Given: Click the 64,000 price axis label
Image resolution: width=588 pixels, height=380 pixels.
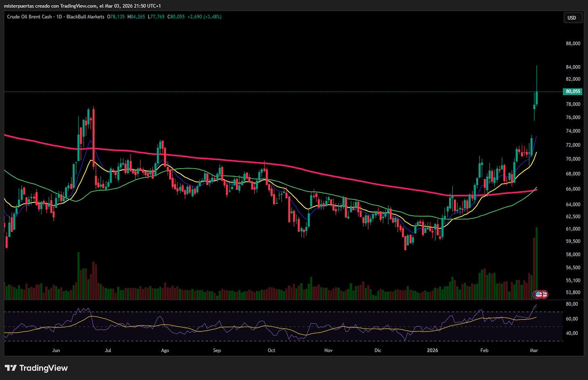Looking at the screenshot, I should [573, 205].
